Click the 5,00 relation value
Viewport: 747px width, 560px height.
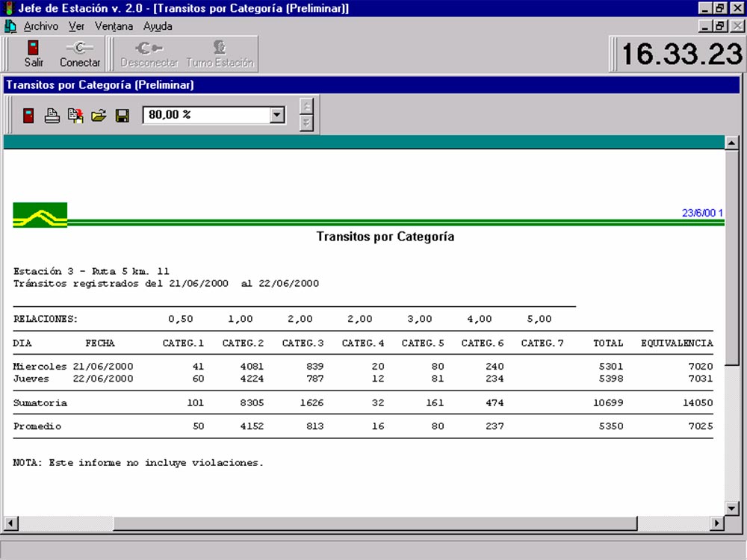[539, 319]
